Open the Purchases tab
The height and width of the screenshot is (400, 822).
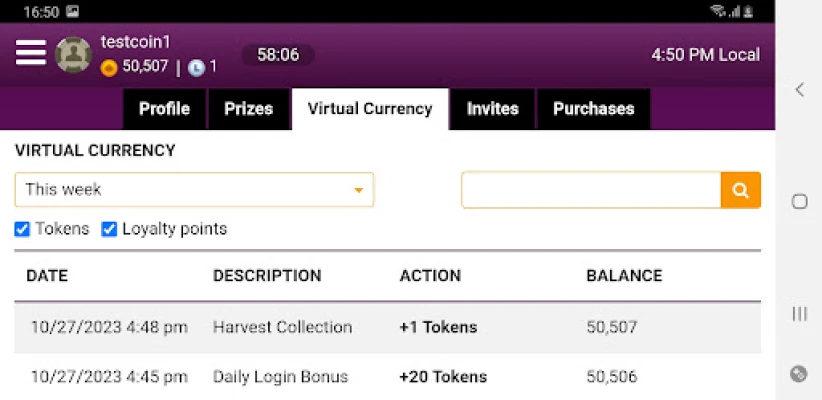point(593,109)
